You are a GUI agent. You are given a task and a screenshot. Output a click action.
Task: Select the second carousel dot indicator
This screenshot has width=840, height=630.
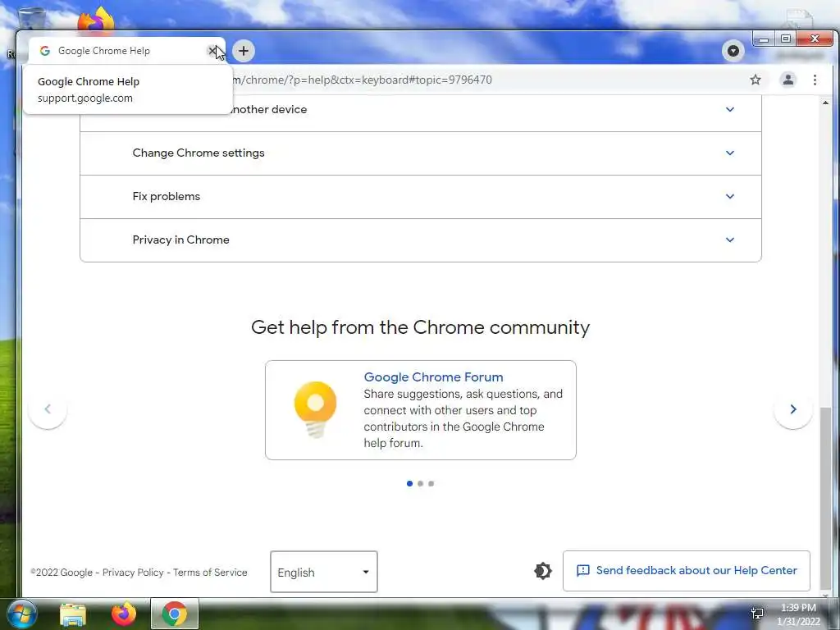point(421,484)
